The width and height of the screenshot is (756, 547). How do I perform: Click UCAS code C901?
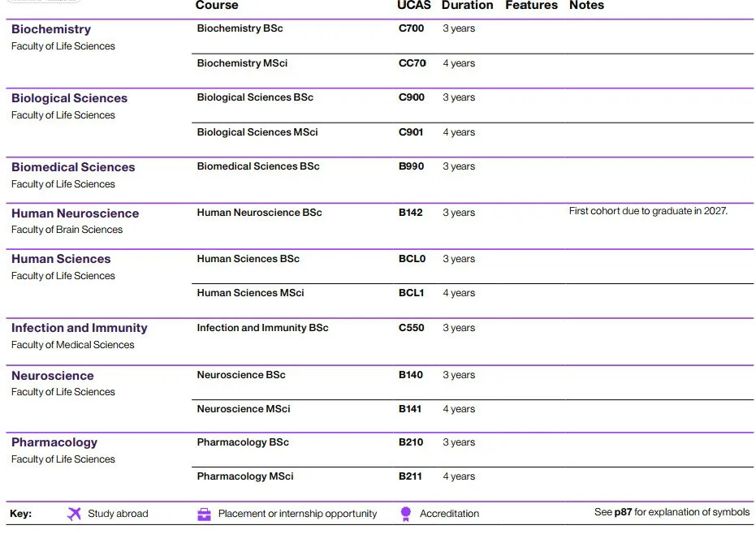(x=411, y=132)
